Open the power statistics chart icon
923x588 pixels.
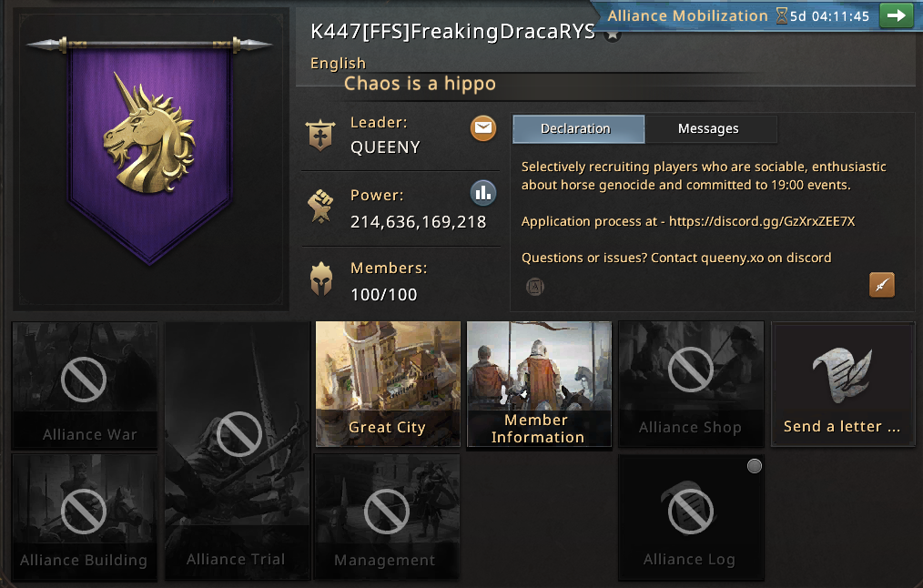point(483,193)
